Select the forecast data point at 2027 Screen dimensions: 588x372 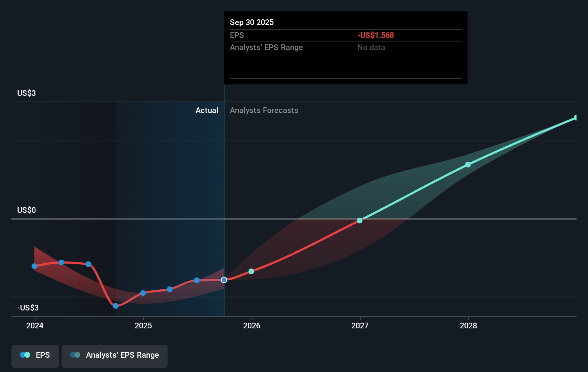click(360, 221)
